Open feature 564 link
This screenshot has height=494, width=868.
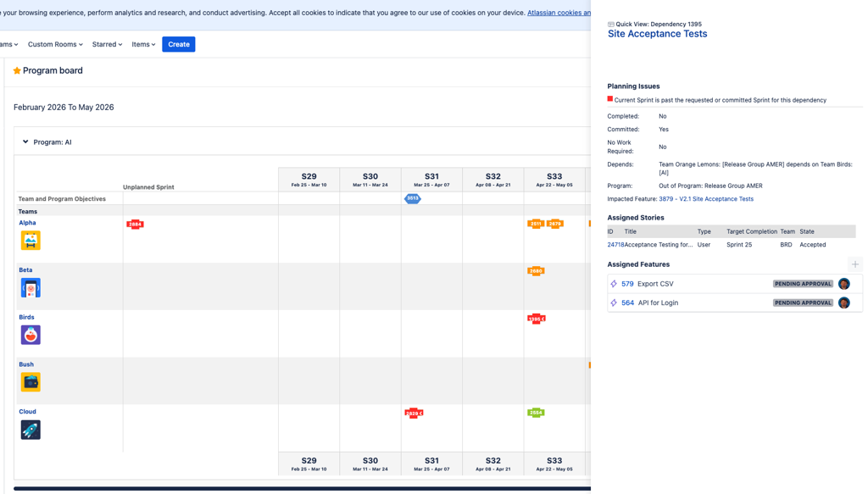tap(627, 303)
